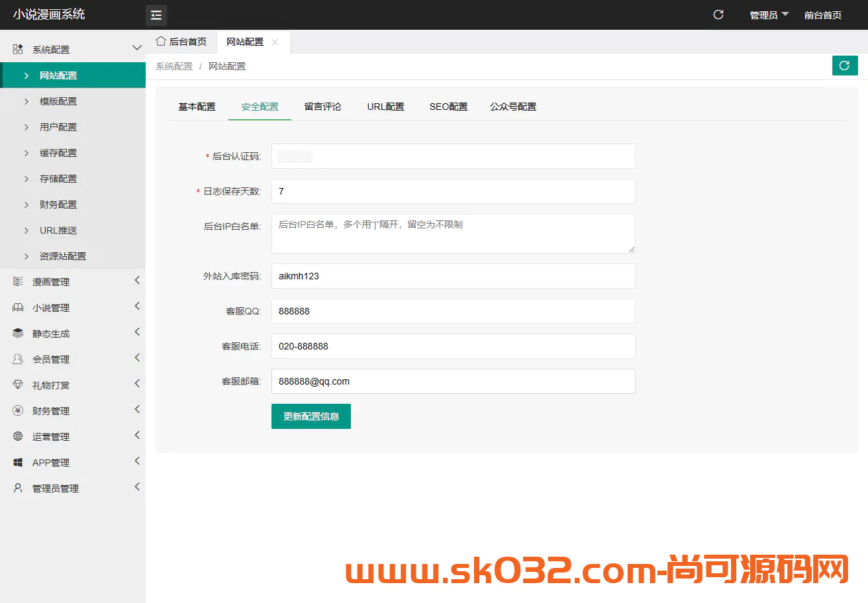Screen dimensions: 868x603
Task: Expand the 静态生成 chevron arrow
Action: tap(137, 332)
